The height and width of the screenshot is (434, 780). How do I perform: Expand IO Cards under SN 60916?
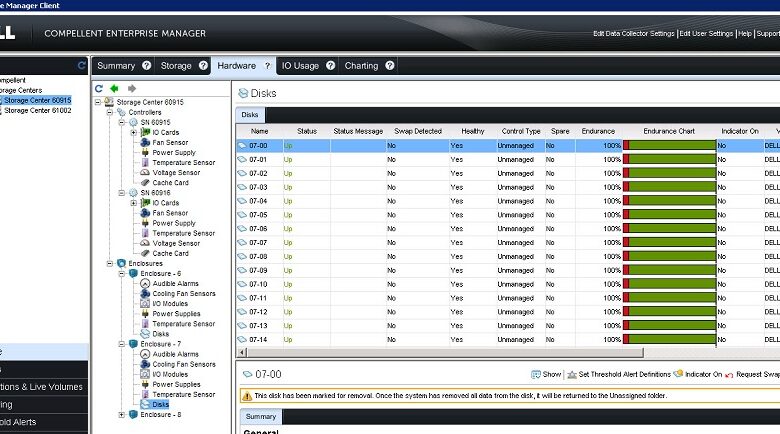[x=133, y=203]
